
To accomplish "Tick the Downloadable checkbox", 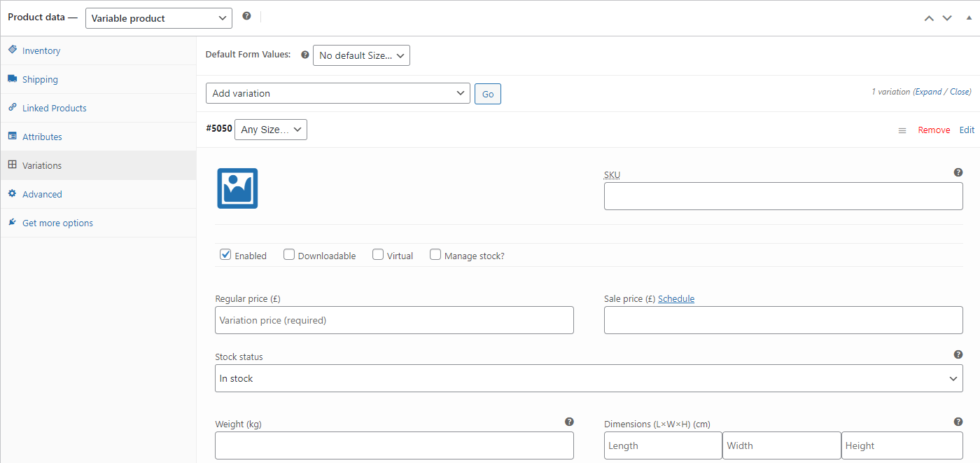I will click(x=289, y=255).
